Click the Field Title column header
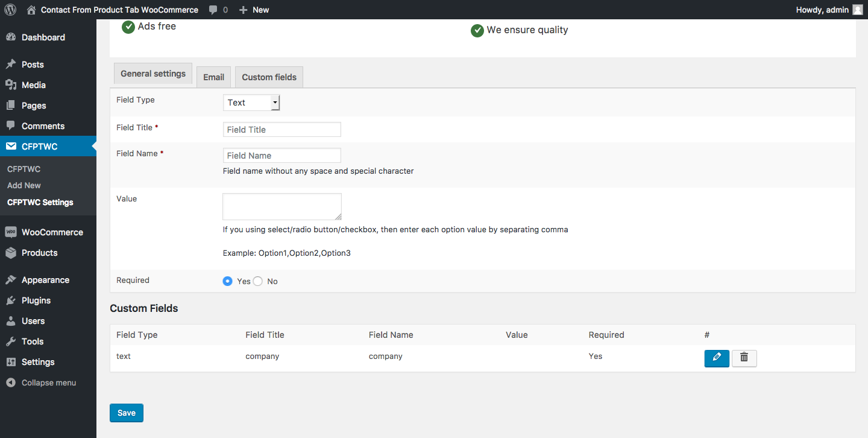 click(265, 335)
